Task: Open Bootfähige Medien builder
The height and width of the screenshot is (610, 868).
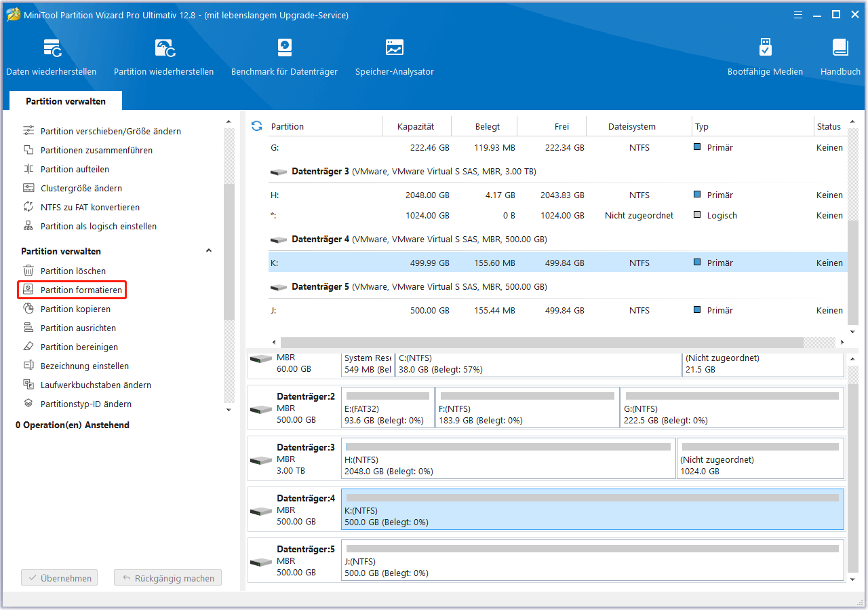Action: [x=765, y=57]
